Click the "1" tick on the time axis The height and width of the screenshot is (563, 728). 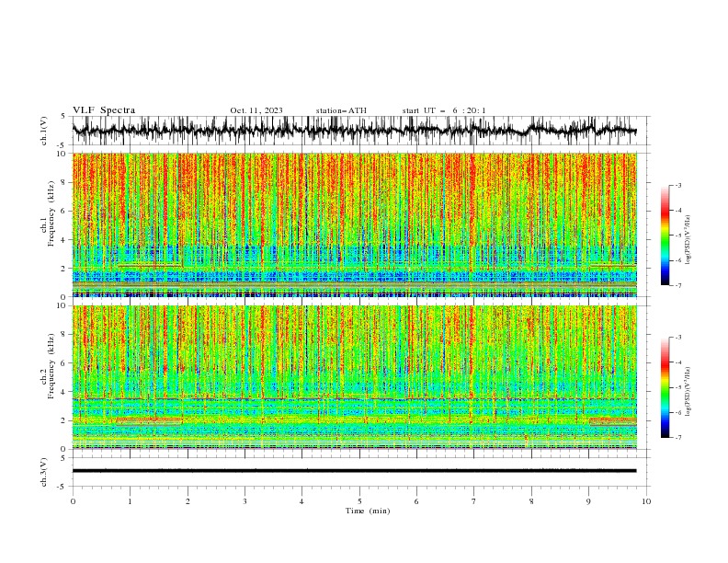pos(130,501)
